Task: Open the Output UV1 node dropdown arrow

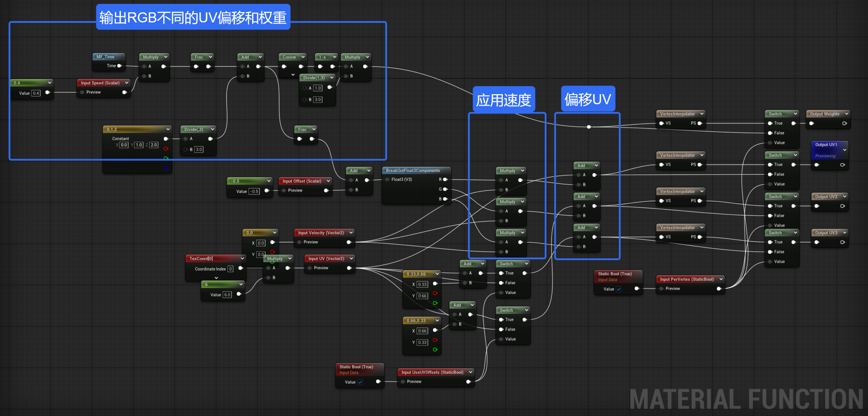Action: pos(845,150)
